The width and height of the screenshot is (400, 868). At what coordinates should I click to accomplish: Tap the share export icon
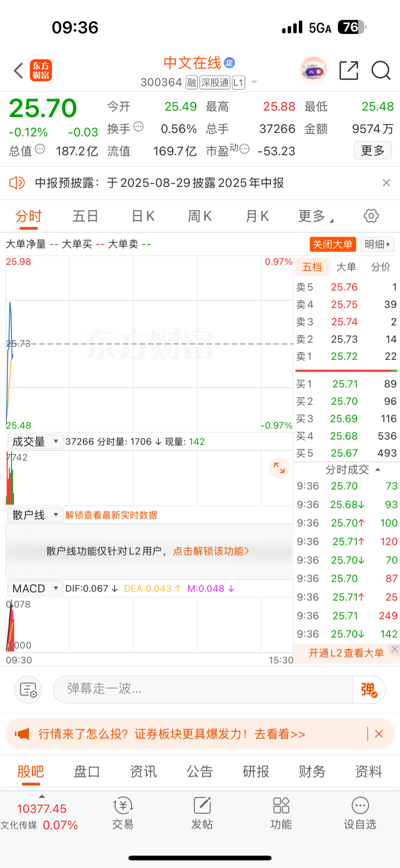348,70
